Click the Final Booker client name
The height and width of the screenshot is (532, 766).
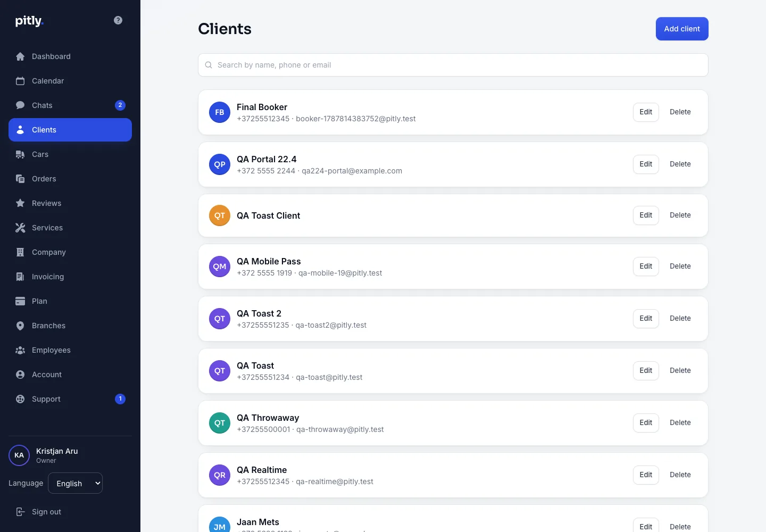coord(262,107)
